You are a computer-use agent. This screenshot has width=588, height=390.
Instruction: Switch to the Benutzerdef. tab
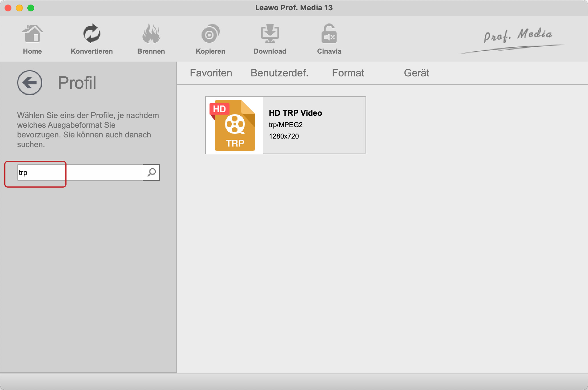tap(279, 73)
